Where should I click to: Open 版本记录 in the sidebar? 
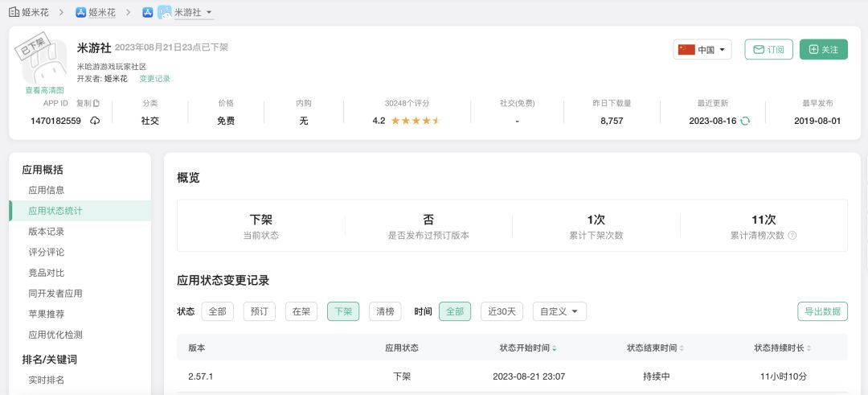46,232
